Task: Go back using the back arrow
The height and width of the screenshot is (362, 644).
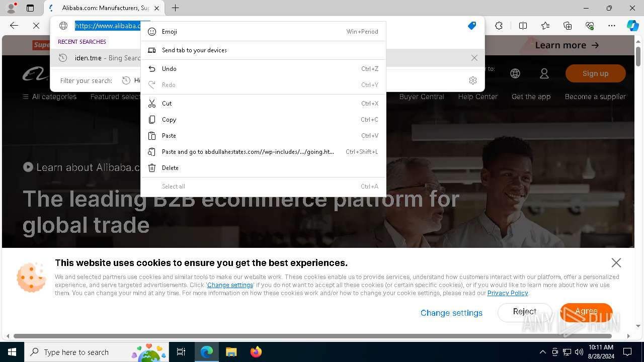Action: click(x=14, y=26)
